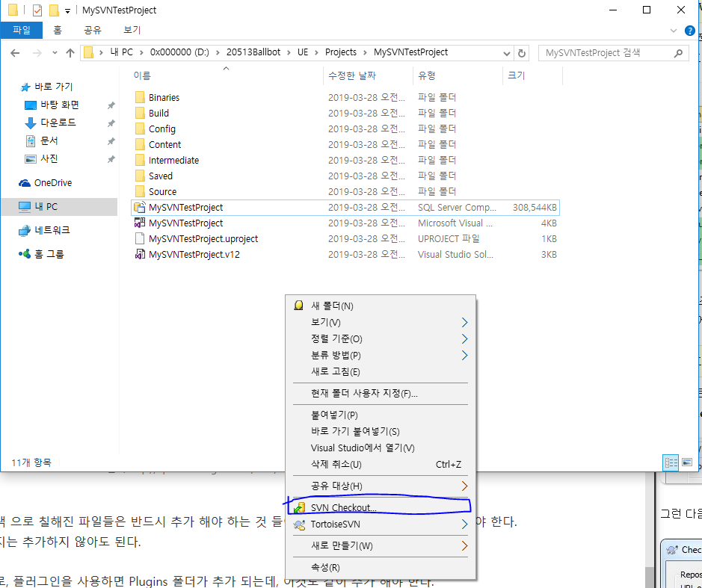Click Projects in the address breadcrumb

click(x=341, y=52)
